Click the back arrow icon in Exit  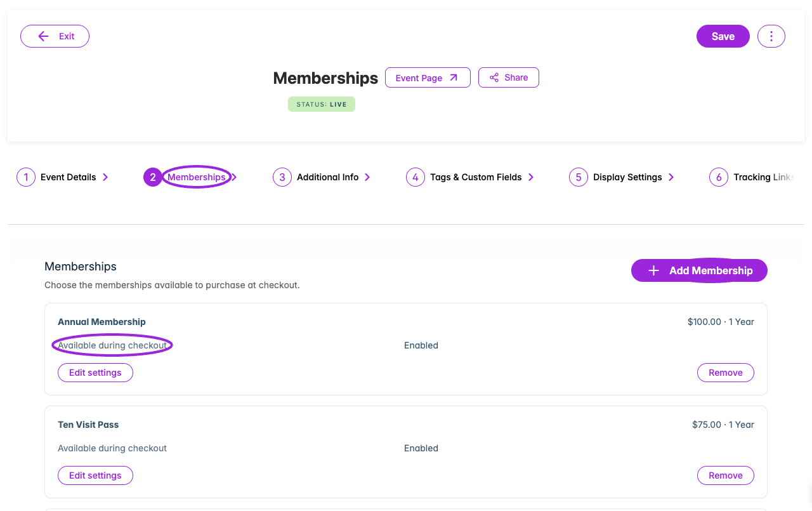pos(43,36)
